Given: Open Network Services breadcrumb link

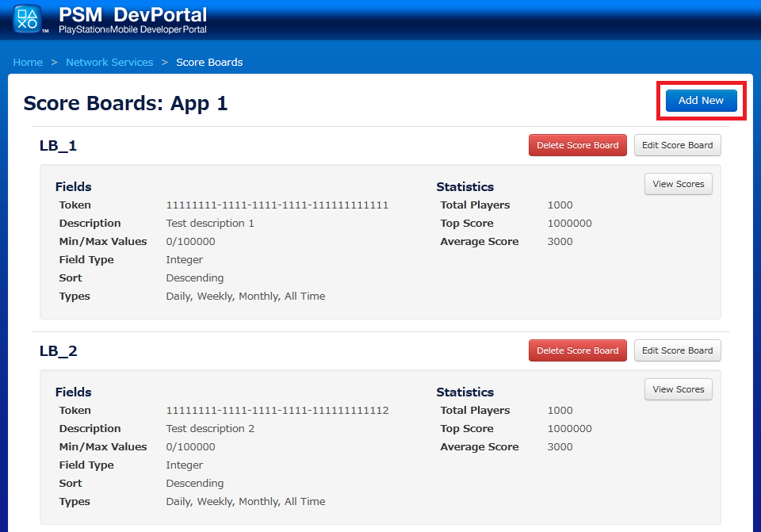Looking at the screenshot, I should (x=109, y=62).
